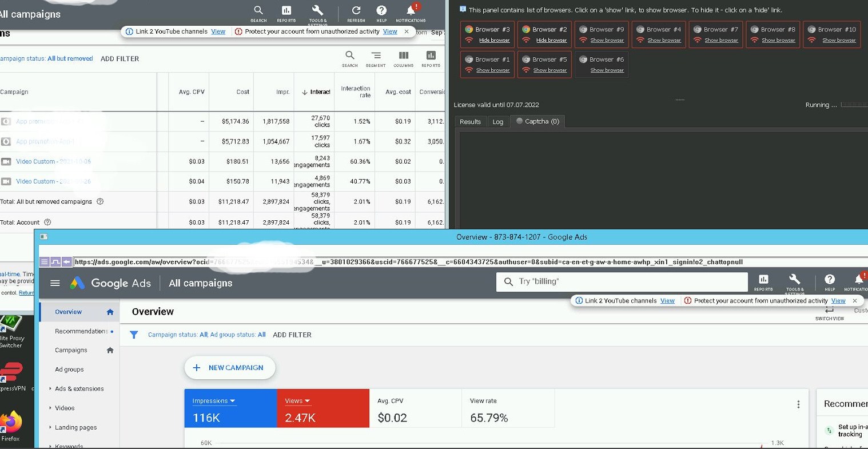868x449 pixels.
Task: Click the 'Try "billing"' search field
Action: coord(622,281)
